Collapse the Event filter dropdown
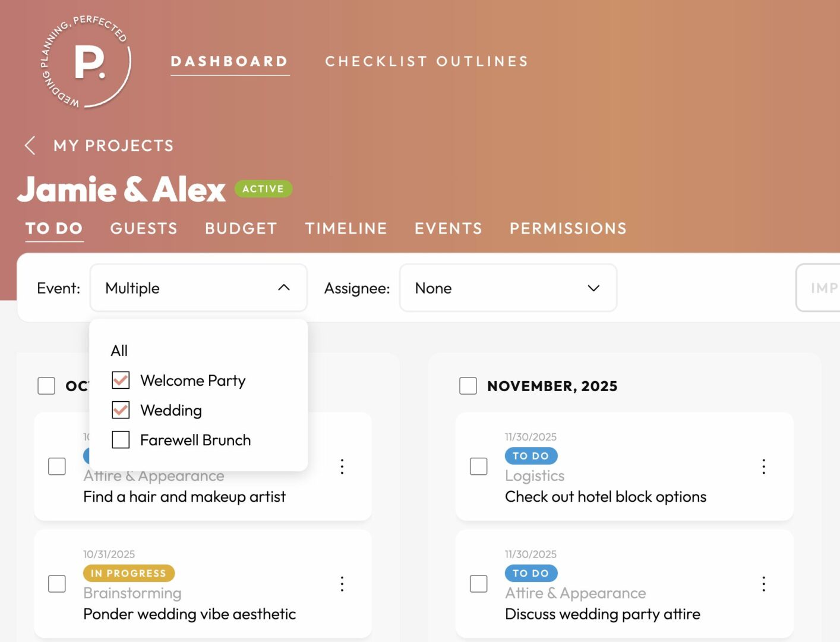 click(x=284, y=288)
